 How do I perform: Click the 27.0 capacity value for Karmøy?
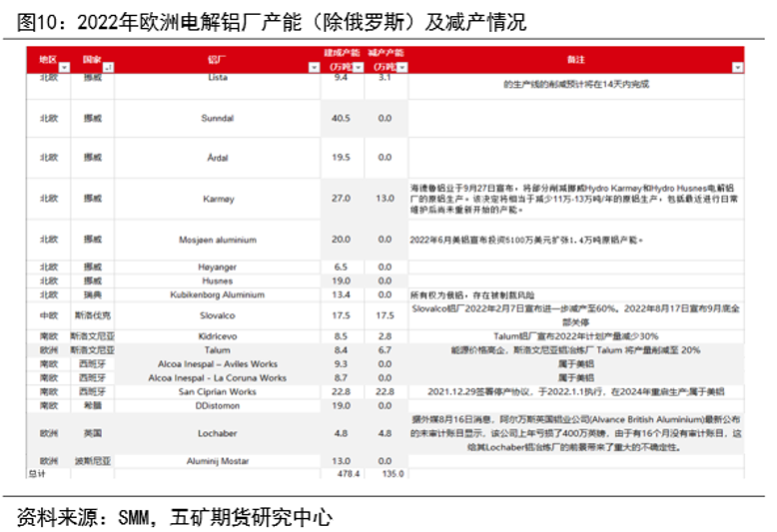click(341, 199)
